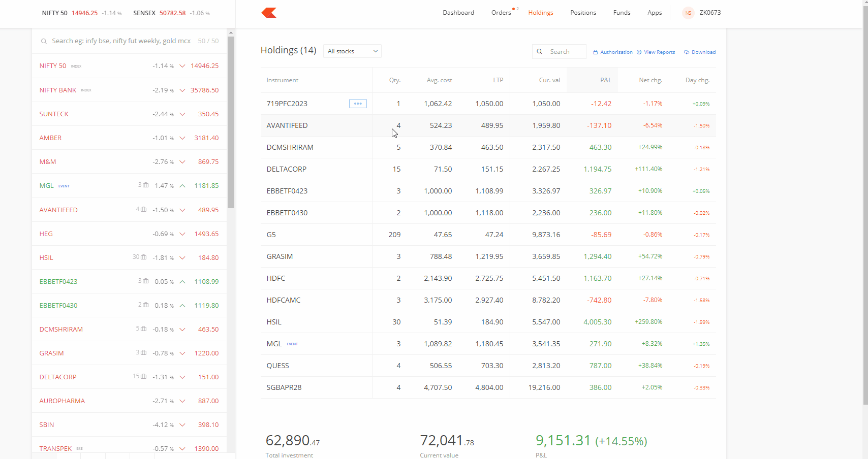Click DELTACORP in the holdings table
868x459 pixels.
287,169
